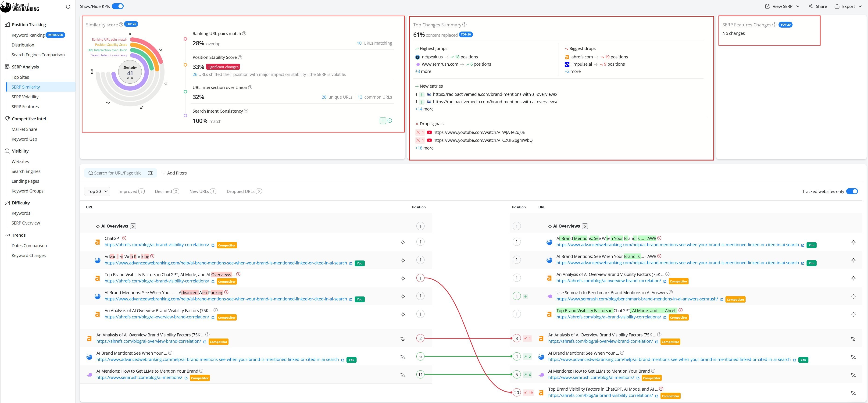The image size is (868, 403).
Task: Collapse the Difficulty section
Action: pos(21,203)
